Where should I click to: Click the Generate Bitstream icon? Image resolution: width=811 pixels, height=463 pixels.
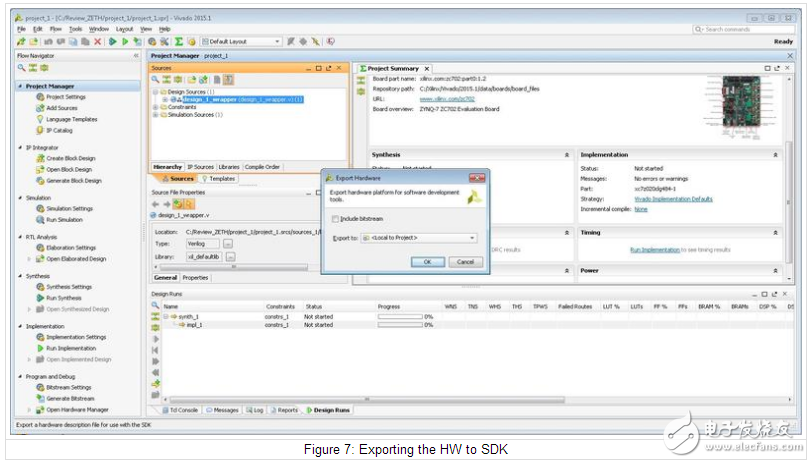[40, 398]
